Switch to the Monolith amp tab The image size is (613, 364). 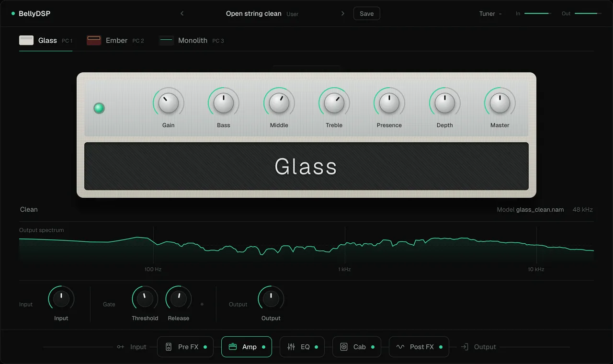[192, 41]
